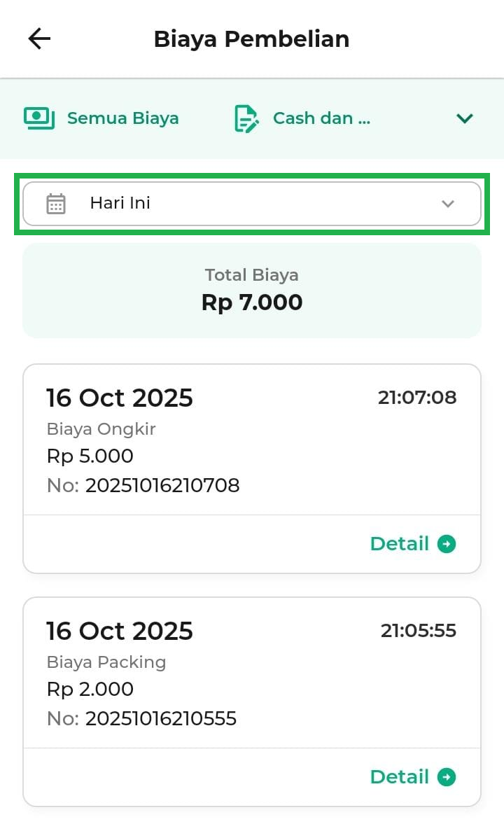Tap expense number 20251016210708

point(162,485)
